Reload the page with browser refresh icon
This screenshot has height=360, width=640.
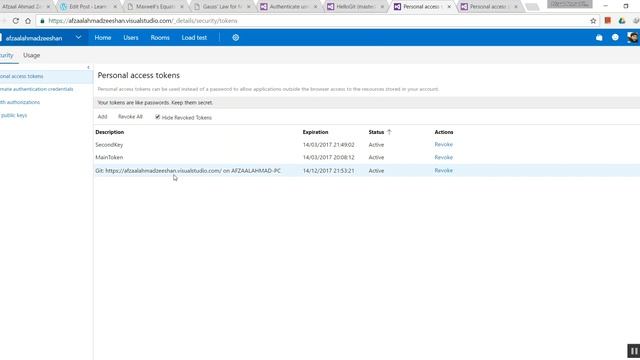[x=16, y=21]
